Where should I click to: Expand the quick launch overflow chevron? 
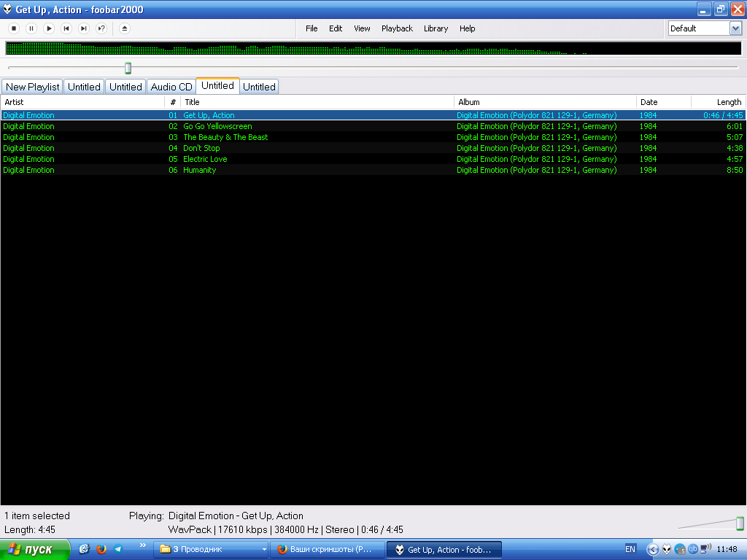click(142, 545)
